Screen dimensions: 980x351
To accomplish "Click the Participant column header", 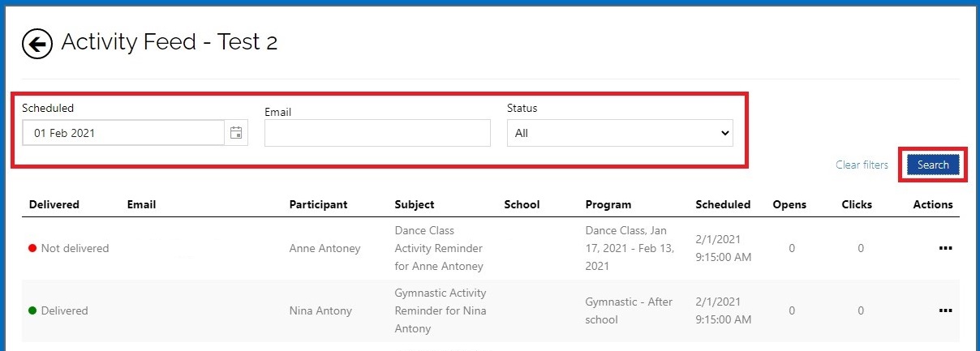I will 318,204.
